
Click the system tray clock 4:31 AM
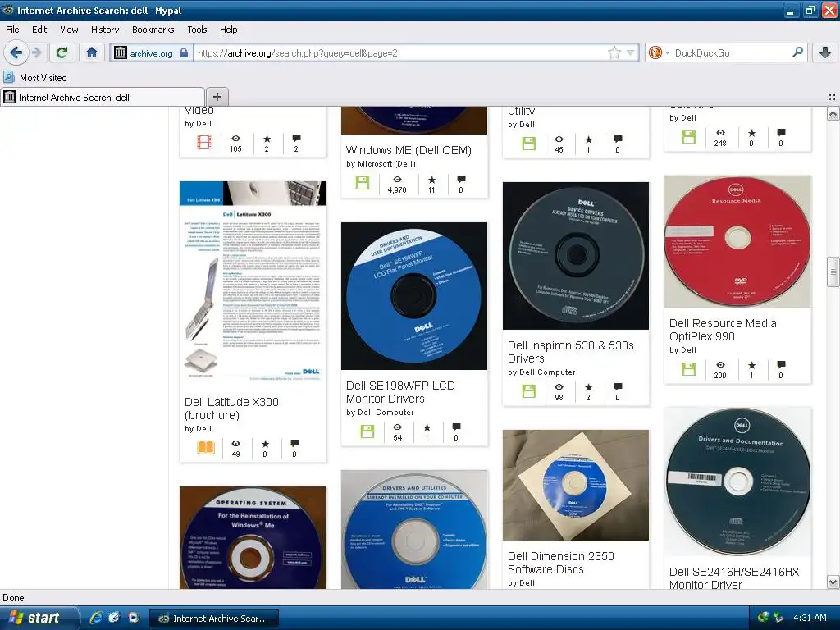810,618
